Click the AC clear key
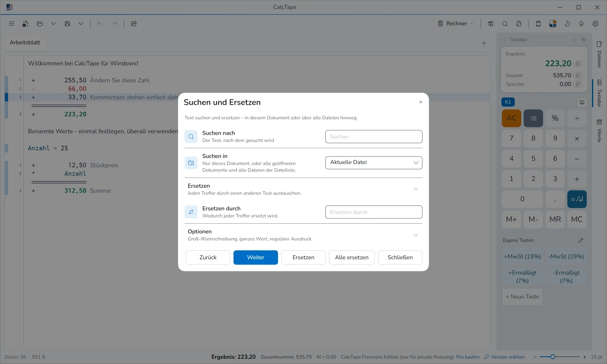 pyautogui.click(x=511, y=118)
